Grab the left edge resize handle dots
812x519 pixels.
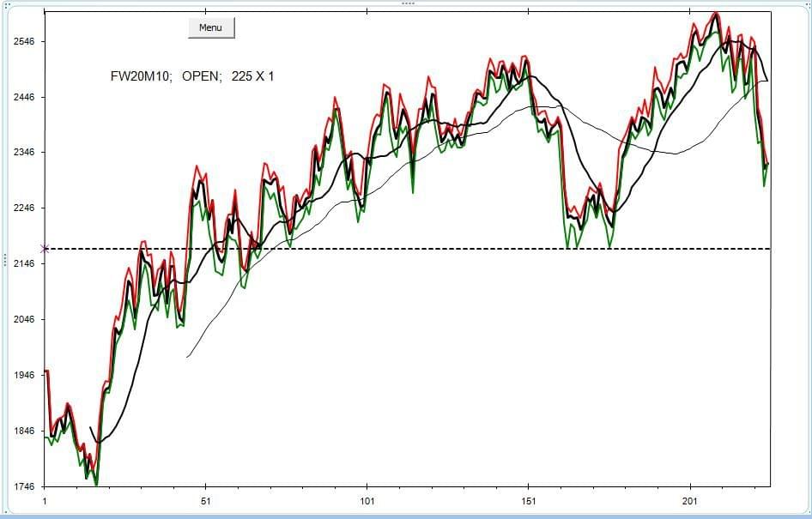tap(5, 260)
